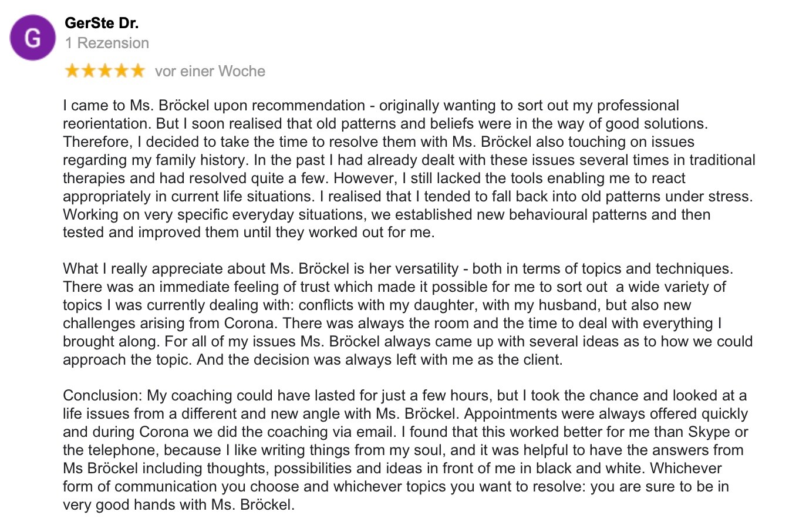Image resolution: width=806 pixels, height=532 pixels.
Task: Click the phrase challenges arising from Corona
Action: [169, 324]
